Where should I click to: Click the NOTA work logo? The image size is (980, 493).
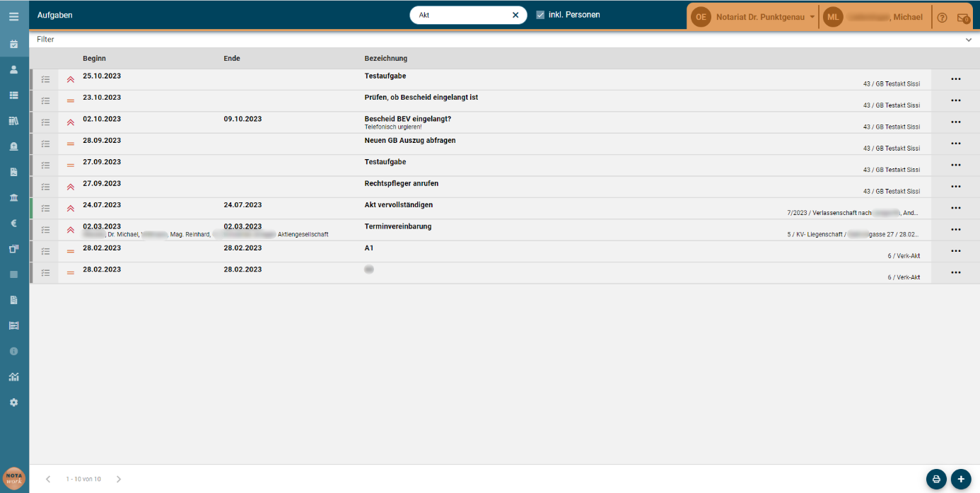[13, 478]
